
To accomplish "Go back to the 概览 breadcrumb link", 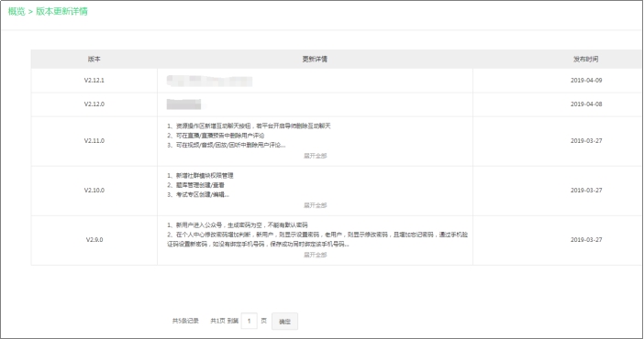I will click(x=17, y=12).
